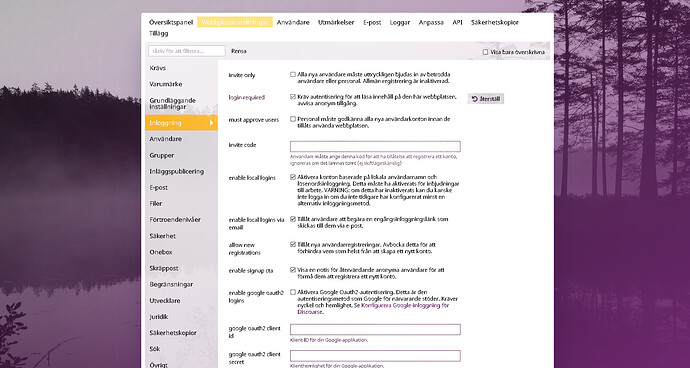Image resolution: width=690 pixels, height=368 pixels.
Task: Click the google oauth2 client secret field
Action: coord(375,356)
